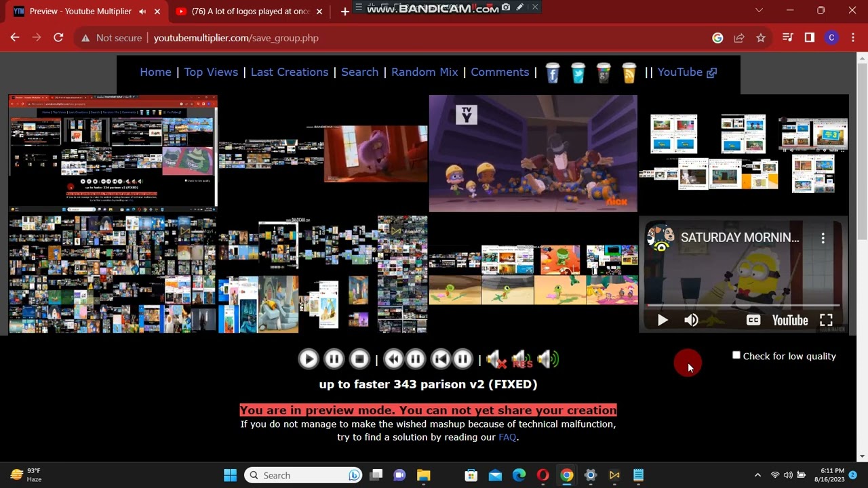Open the Facebook share cup icon
The image size is (868, 488).
point(553,73)
